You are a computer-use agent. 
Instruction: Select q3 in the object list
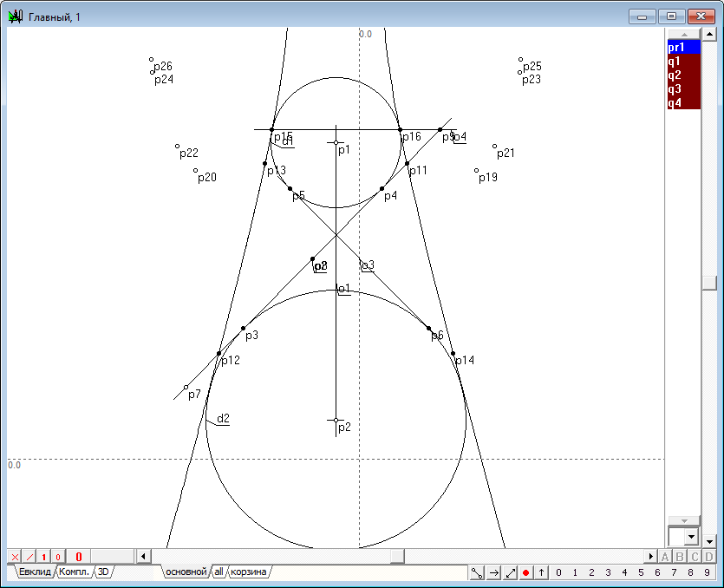684,88
